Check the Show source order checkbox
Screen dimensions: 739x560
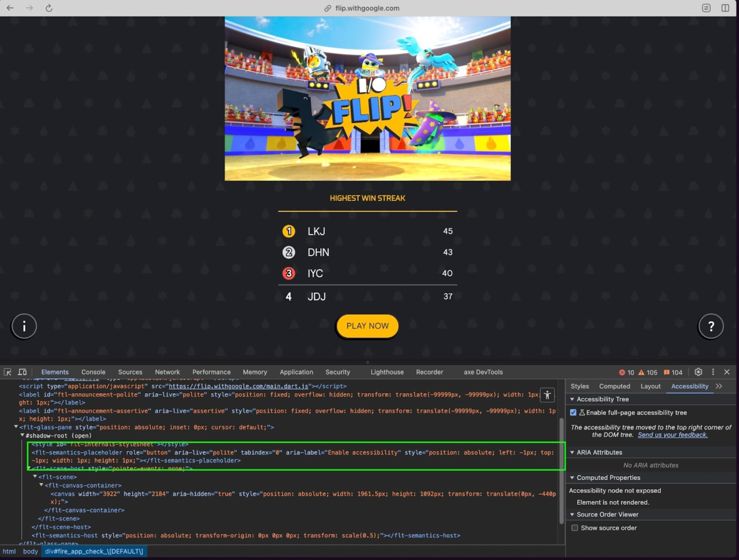(x=575, y=528)
